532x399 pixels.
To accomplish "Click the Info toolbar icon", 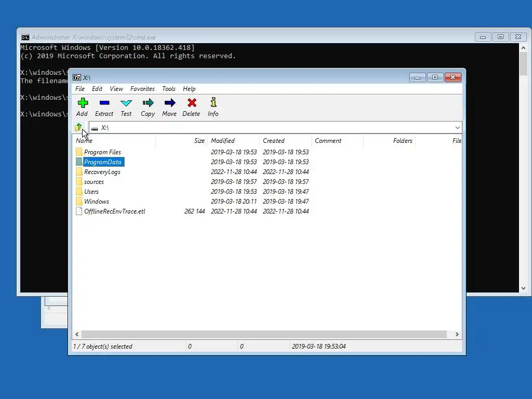I will (214, 102).
